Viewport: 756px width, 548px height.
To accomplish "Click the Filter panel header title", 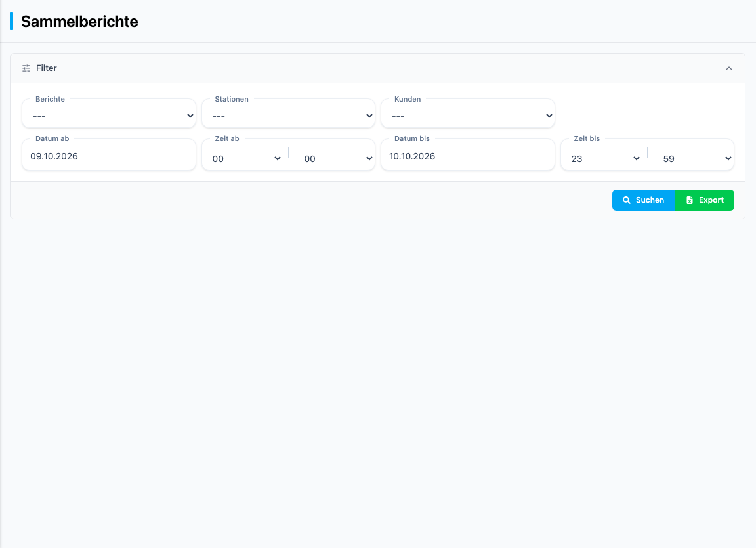I will 47,68.
